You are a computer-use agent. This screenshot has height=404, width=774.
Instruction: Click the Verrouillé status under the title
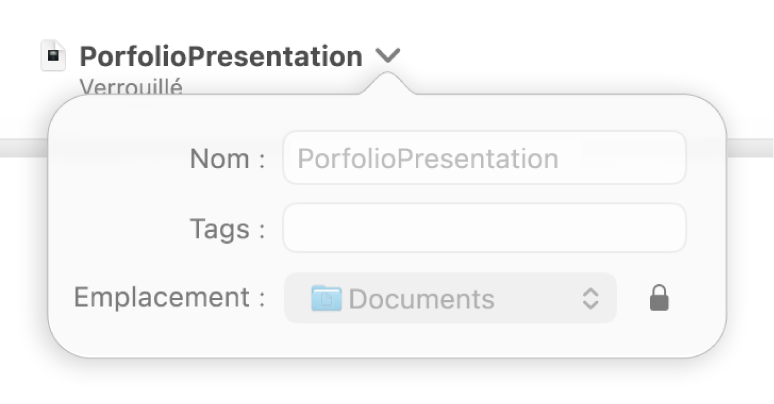pos(130,87)
